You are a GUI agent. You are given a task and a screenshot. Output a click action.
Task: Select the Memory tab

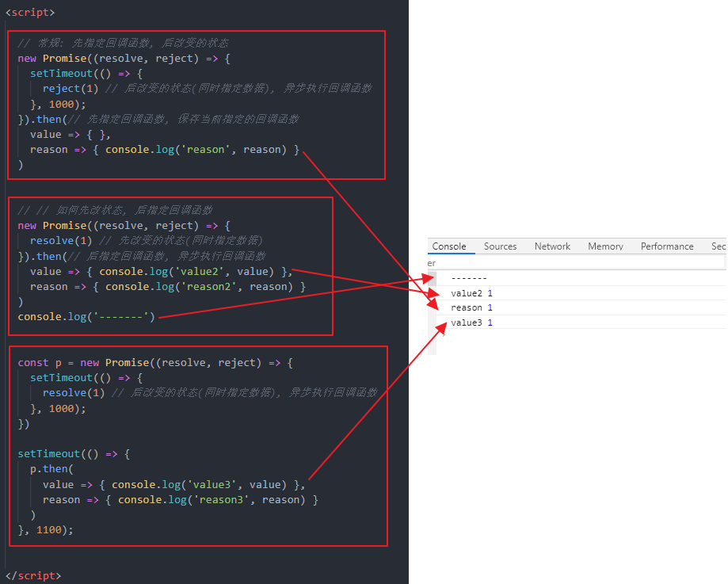click(x=605, y=246)
